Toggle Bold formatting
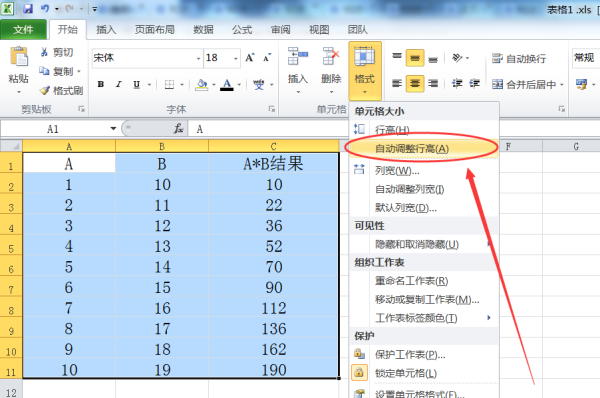Image resolution: width=600 pixels, height=398 pixels. tap(101, 84)
